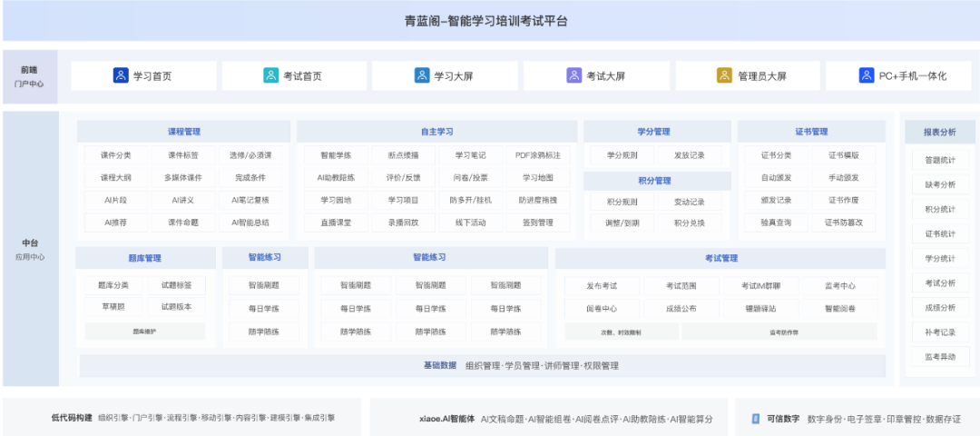Click the 调整/到期 box
The image size is (980, 436).
(622, 222)
